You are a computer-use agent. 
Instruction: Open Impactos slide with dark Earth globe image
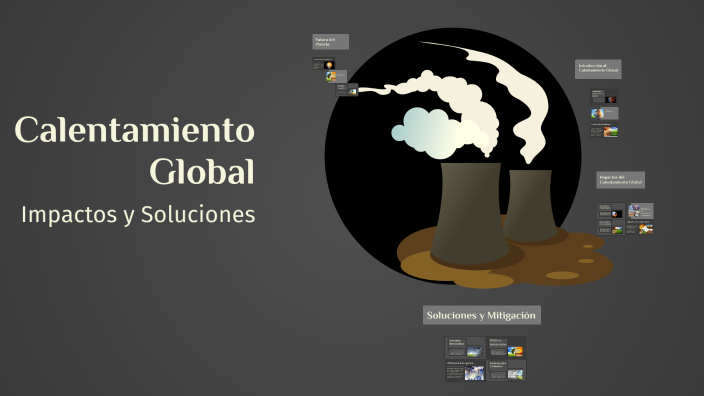[611, 211]
